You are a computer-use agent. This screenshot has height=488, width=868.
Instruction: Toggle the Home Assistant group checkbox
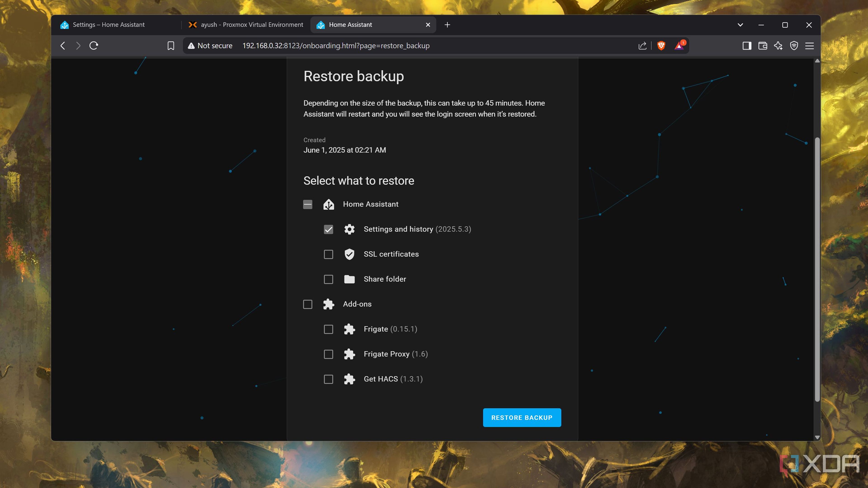(308, 204)
